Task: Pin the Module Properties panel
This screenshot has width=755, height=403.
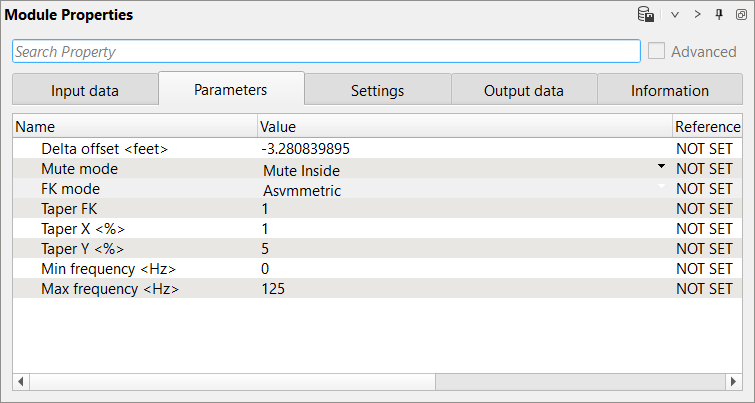Action: pos(719,15)
